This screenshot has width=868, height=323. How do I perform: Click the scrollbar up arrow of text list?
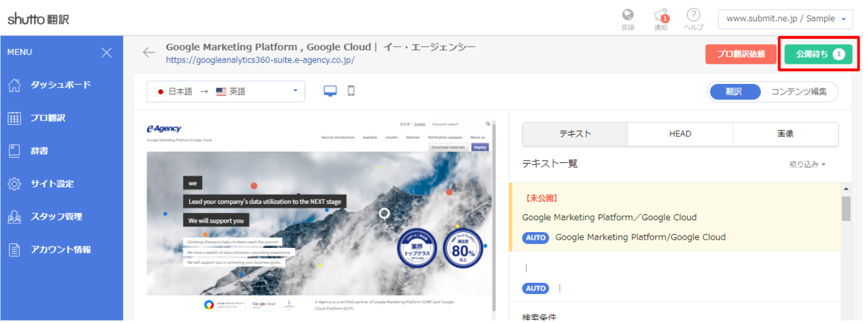[x=846, y=189]
